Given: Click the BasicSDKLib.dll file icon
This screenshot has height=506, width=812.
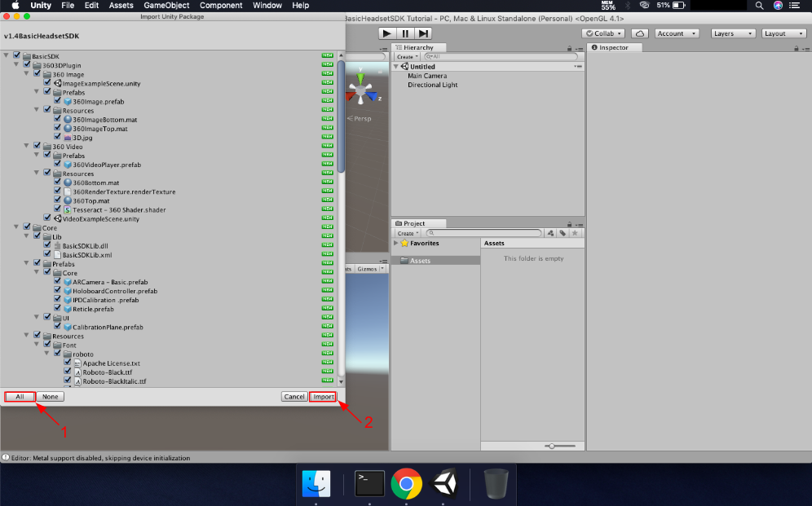Looking at the screenshot, I should coord(58,246).
